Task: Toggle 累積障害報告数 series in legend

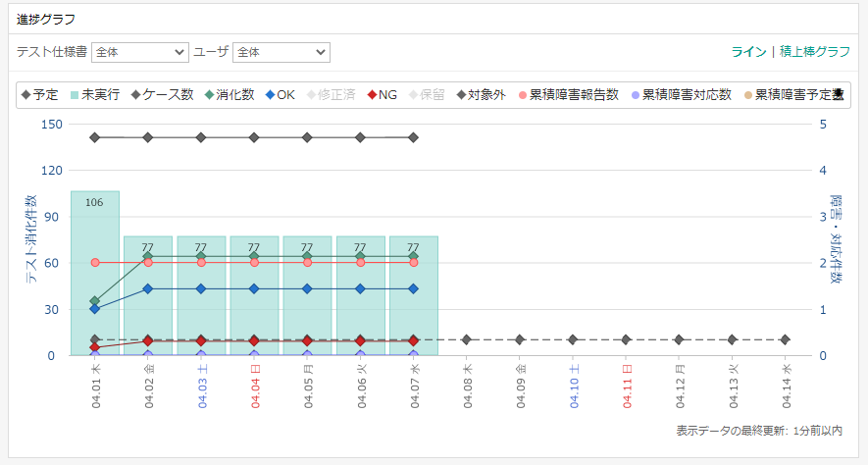Action: 568,94
